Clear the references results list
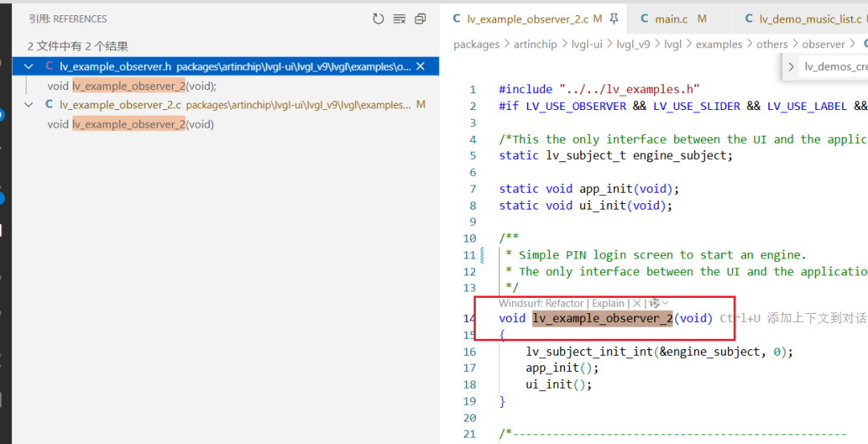This screenshot has width=868, height=444. (x=399, y=18)
